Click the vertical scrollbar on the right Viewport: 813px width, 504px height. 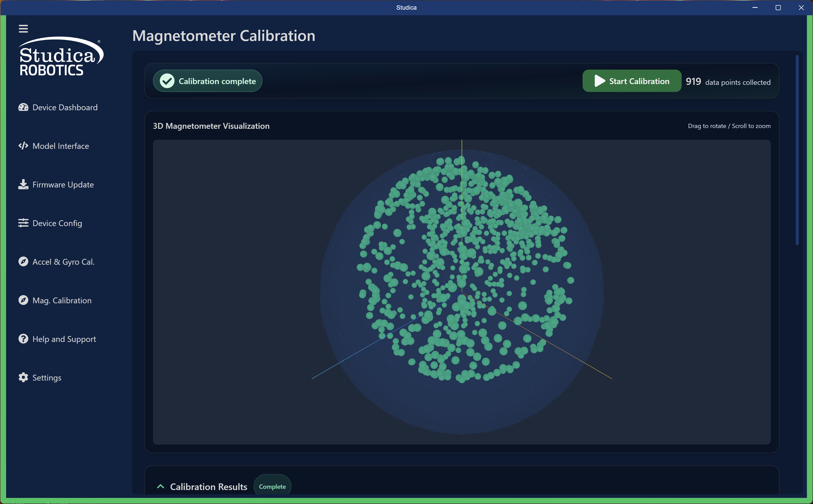click(x=797, y=150)
